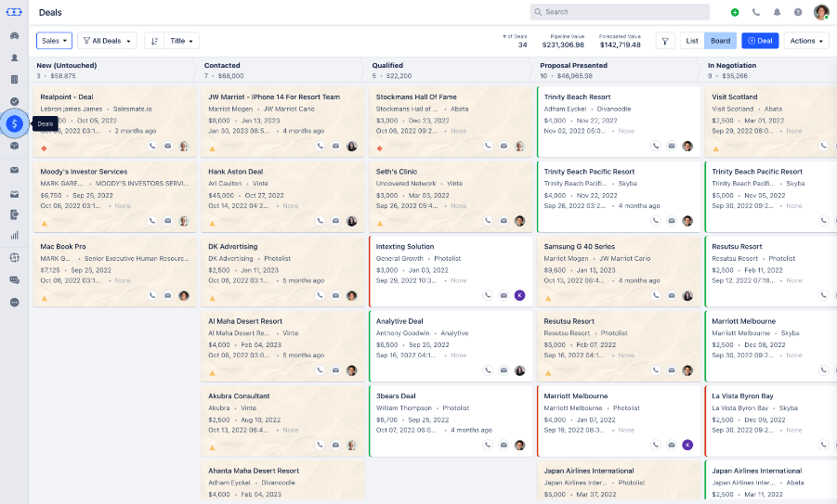Open the user profile avatar menu
The width and height of the screenshot is (837, 504).
821,12
